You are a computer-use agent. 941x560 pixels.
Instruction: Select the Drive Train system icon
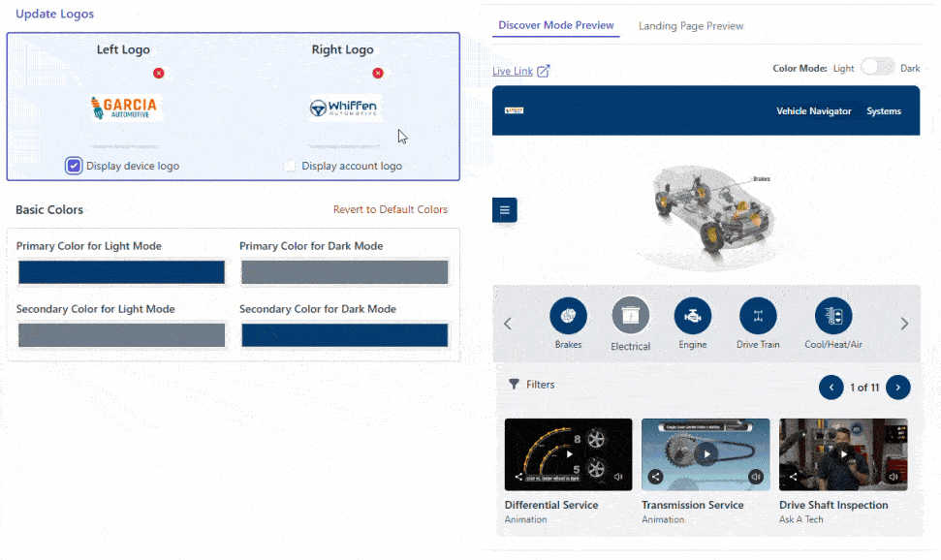click(758, 316)
